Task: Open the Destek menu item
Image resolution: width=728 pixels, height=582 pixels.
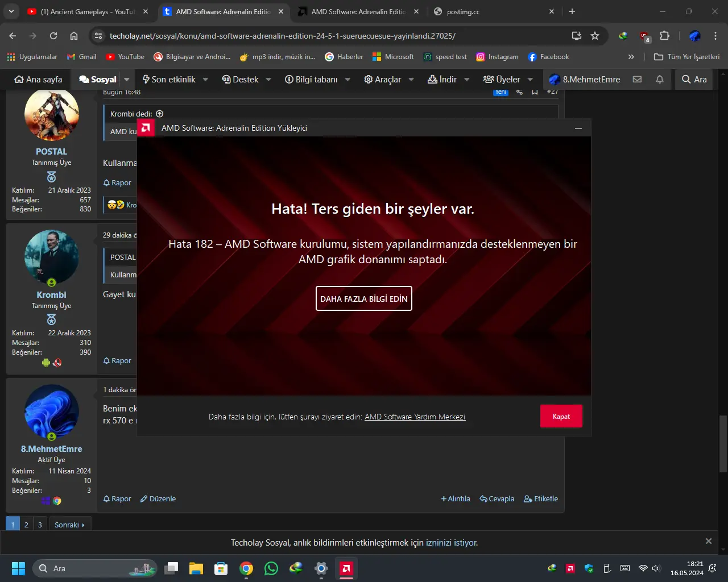Action: coord(240,79)
